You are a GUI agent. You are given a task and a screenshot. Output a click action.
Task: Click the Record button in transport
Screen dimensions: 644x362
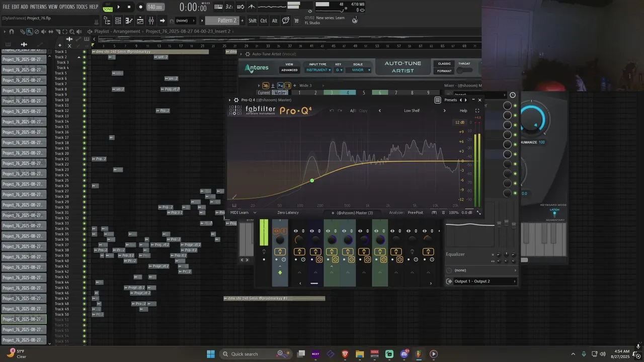pos(140,7)
